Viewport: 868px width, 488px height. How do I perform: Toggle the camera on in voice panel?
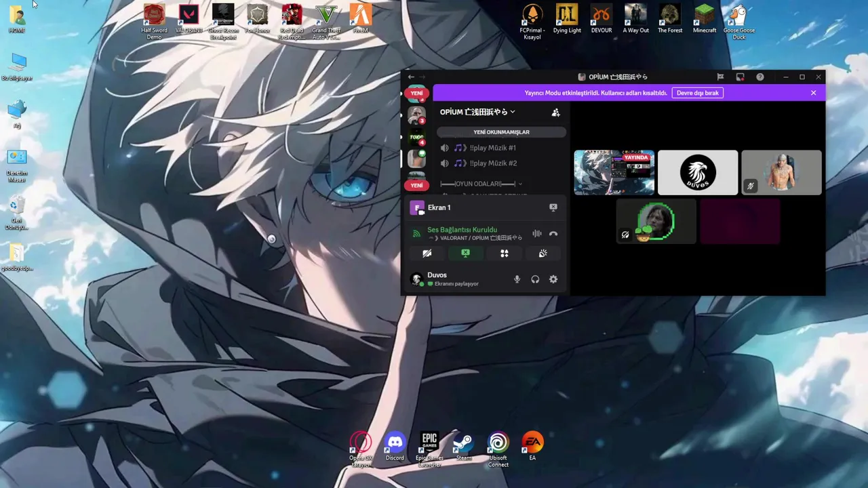coord(427,253)
